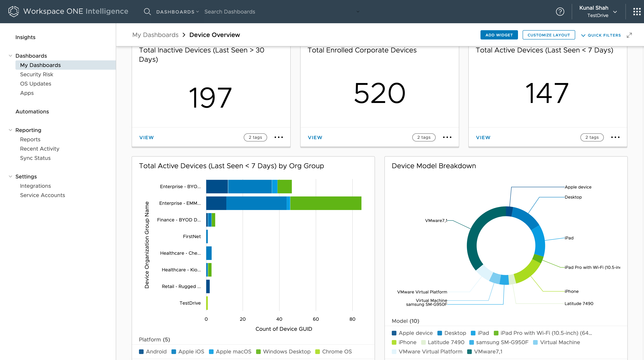The image size is (644, 360).
Task: Open search using the magnifier icon
Action: (147, 11)
